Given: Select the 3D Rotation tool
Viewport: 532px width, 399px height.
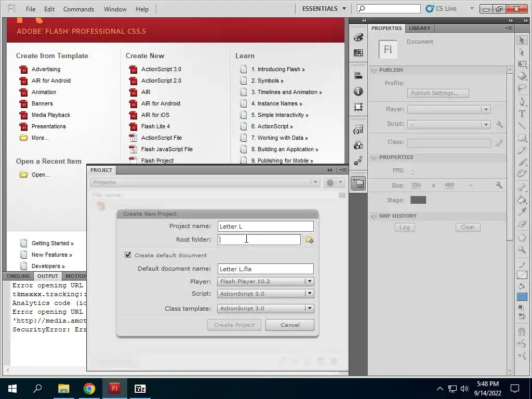Looking at the screenshot, I should 522,76.
